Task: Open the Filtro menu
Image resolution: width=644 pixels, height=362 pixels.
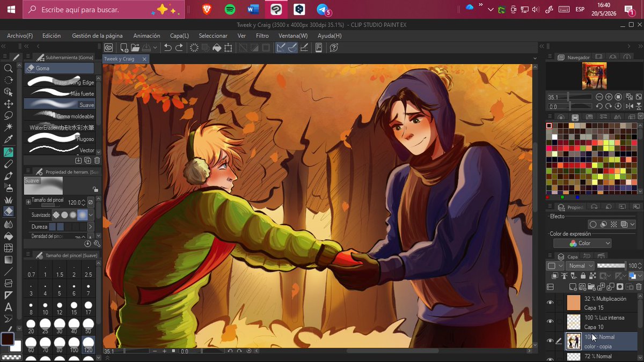Action: click(x=262, y=36)
